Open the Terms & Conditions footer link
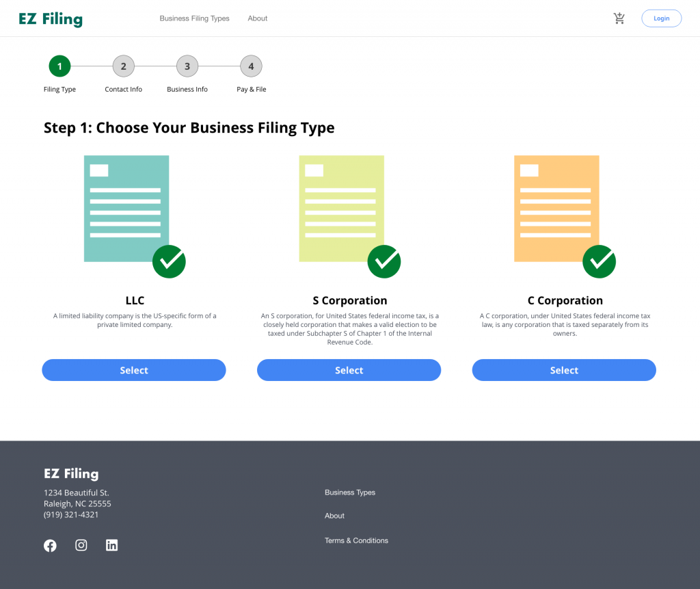 point(356,540)
